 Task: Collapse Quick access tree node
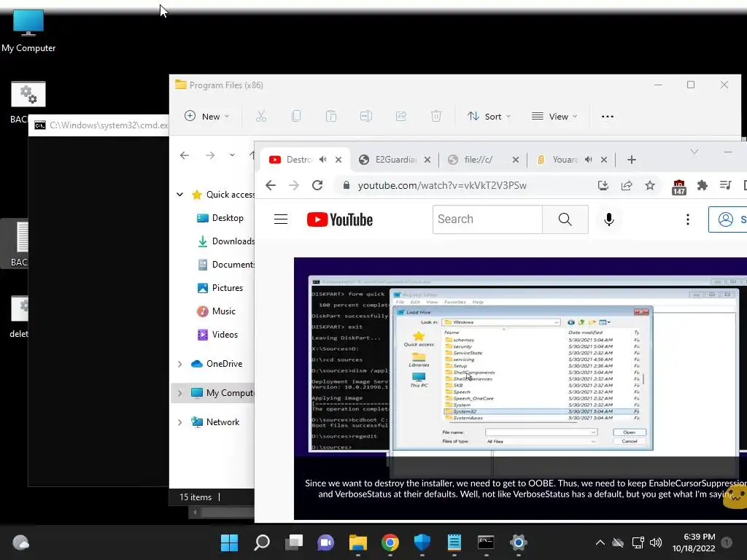(179, 194)
